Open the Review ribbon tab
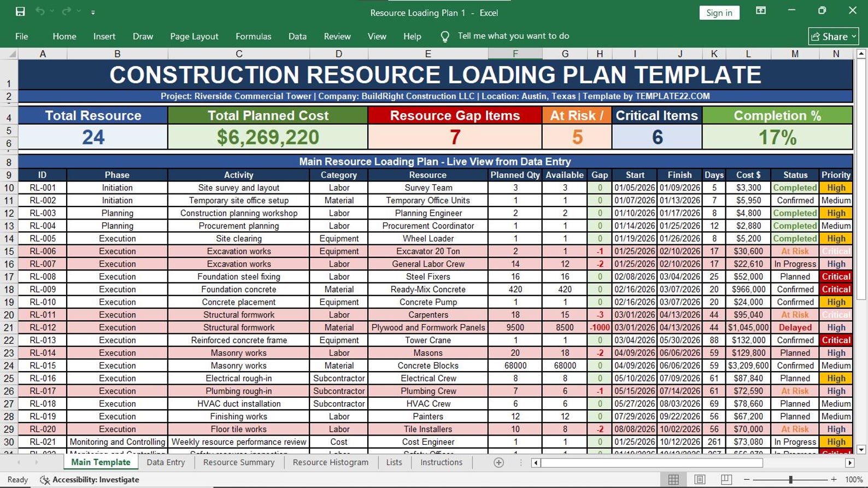 click(337, 36)
